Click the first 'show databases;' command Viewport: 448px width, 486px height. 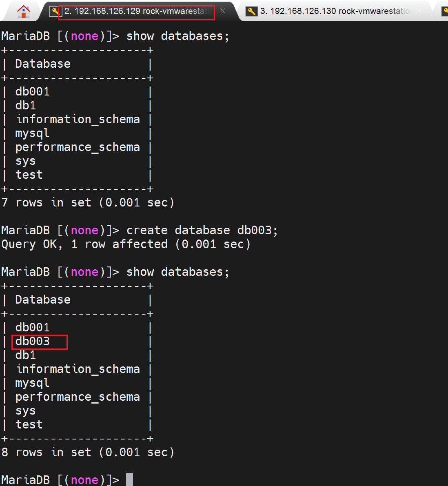[x=177, y=36]
